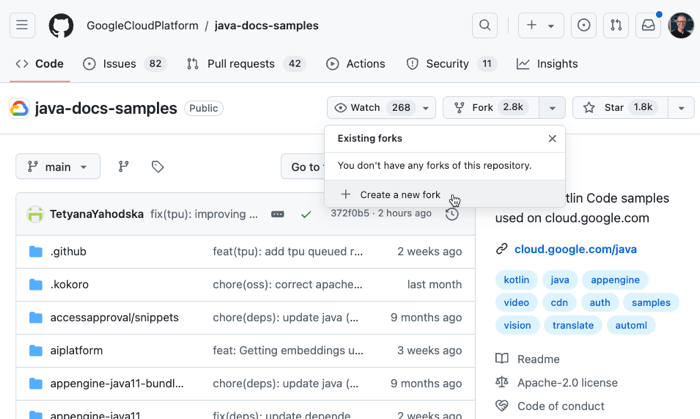This screenshot has height=419, width=700.
Task: Open the main branch selector dropdown
Action: pos(58,167)
